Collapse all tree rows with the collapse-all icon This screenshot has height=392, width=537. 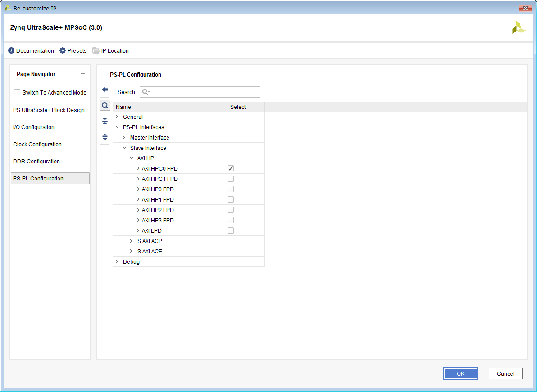point(105,121)
